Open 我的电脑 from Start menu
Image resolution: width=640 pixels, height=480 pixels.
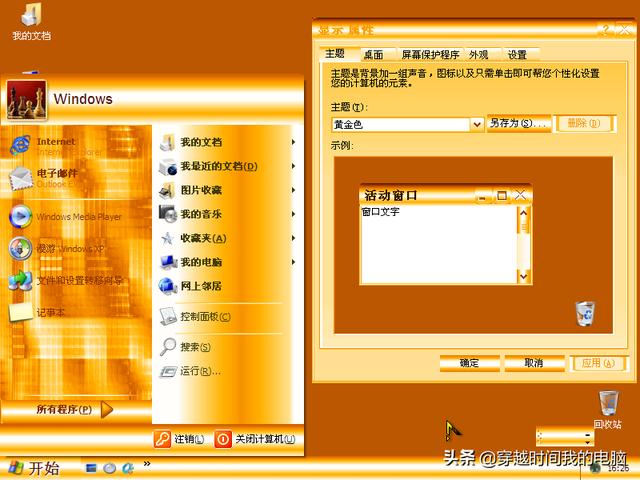point(227,262)
